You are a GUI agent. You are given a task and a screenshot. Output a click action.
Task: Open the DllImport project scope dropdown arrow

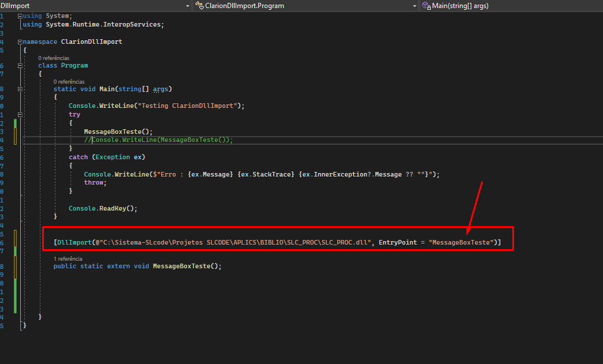click(187, 6)
